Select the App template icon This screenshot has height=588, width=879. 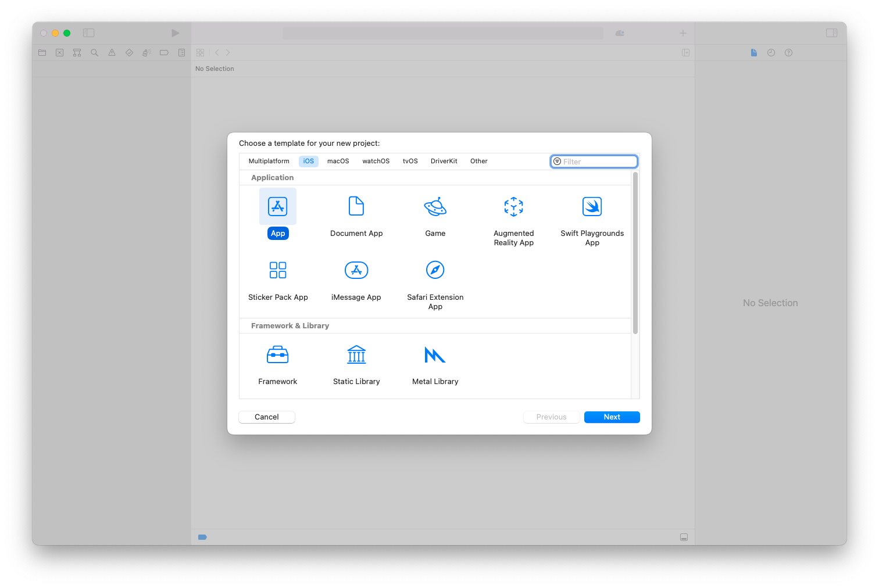click(x=278, y=206)
